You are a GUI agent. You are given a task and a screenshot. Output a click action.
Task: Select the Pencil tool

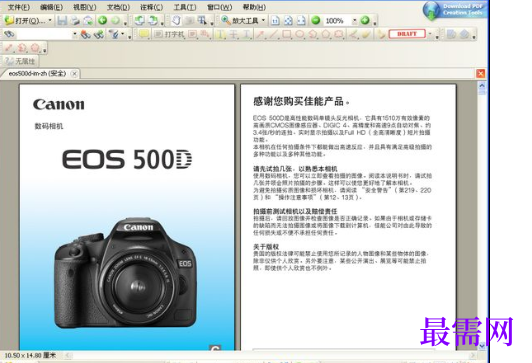[353, 34]
